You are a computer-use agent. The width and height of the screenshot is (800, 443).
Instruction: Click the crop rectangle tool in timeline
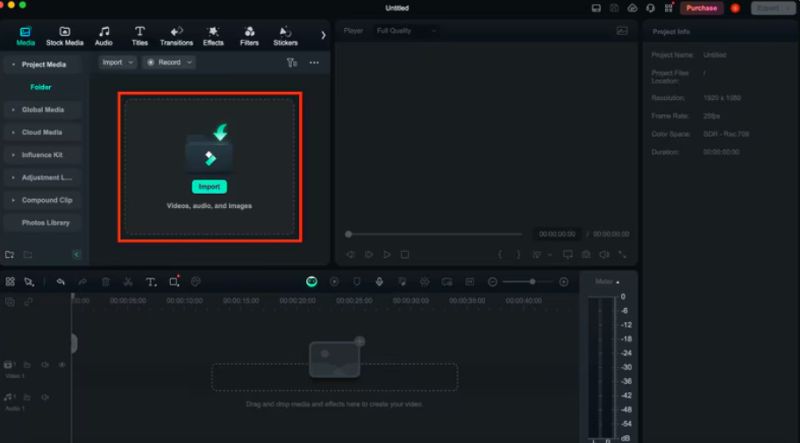(174, 282)
